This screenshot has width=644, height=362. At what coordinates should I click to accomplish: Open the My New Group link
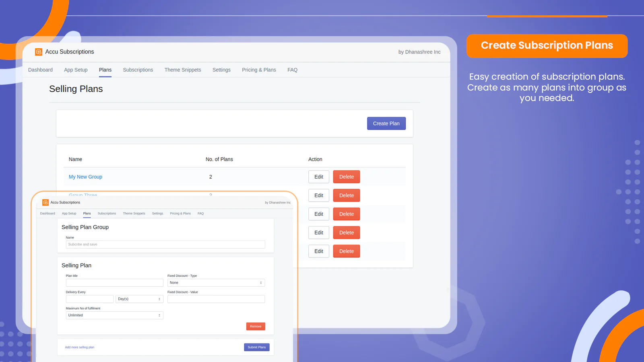click(x=85, y=177)
